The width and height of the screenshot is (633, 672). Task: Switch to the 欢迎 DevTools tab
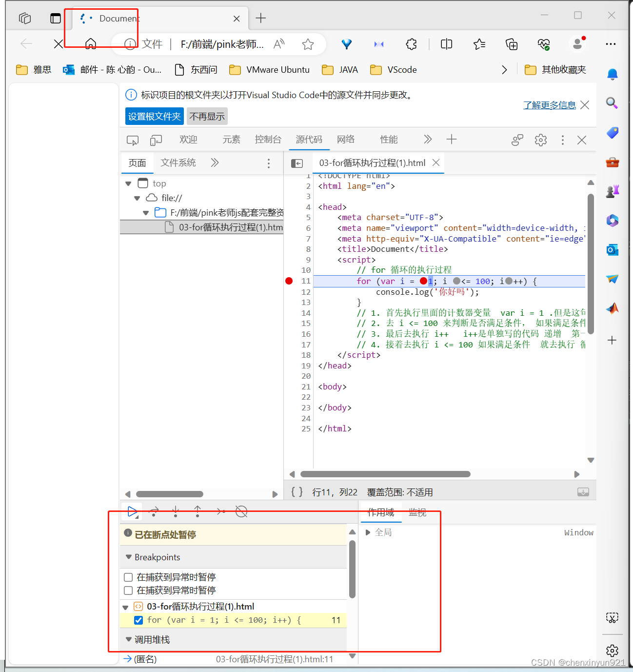pyautogui.click(x=188, y=140)
